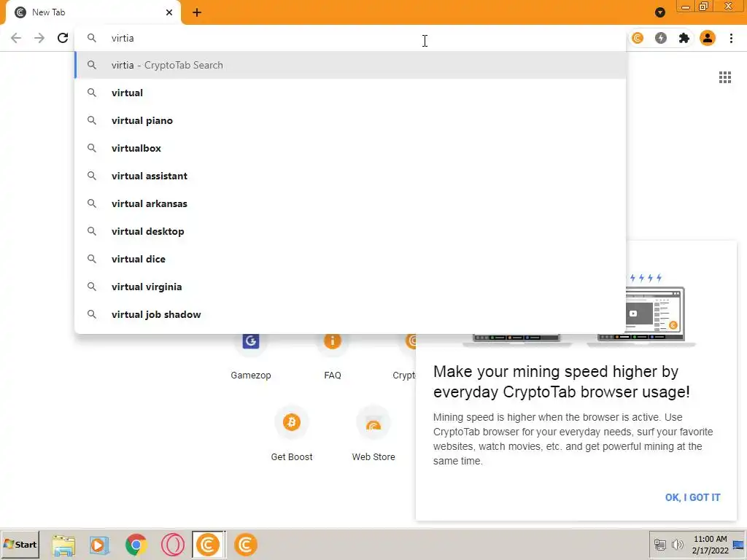Open the CryptoTab orange C extension icon
Image resolution: width=747 pixels, height=560 pixels.
tap(638, 38)
